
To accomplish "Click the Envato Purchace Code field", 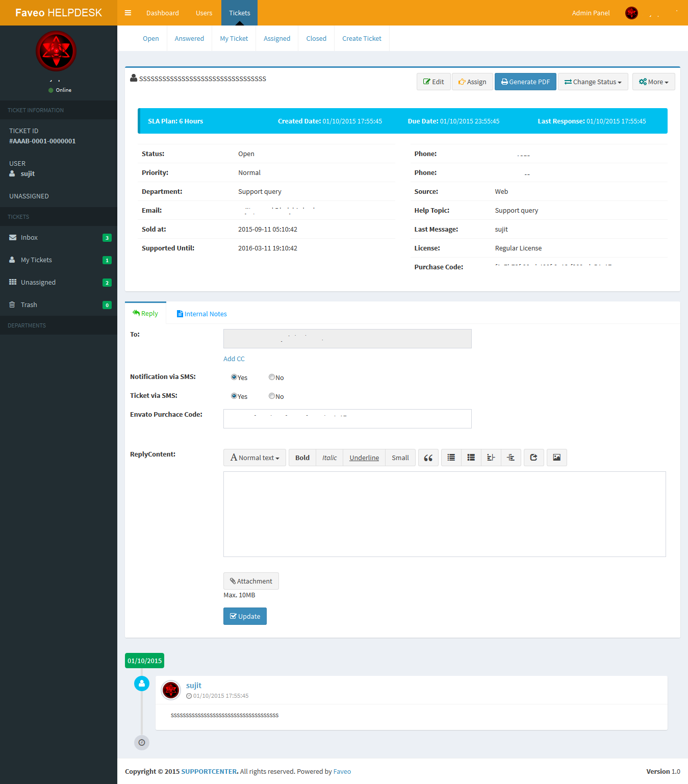I will [x=347, y=419].
